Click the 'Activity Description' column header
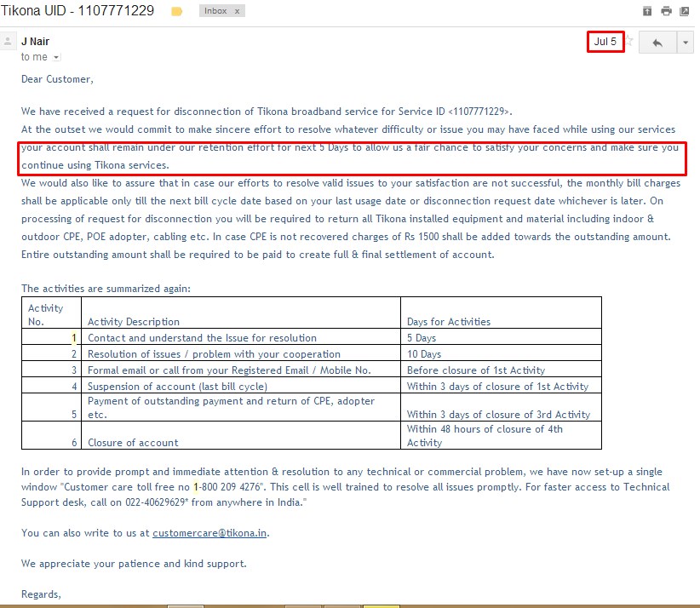Screen dimensions: 700x608 click(x=241, y=313)
